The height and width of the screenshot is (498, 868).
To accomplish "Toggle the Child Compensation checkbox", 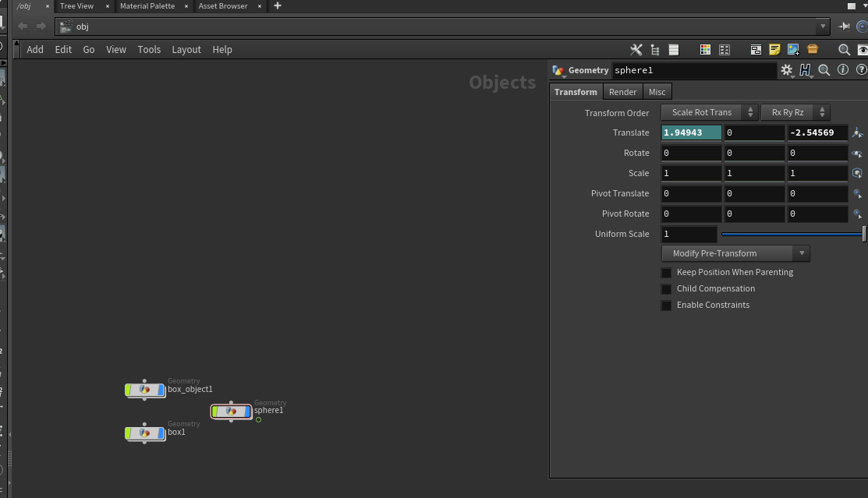I will (x=666, y=289).
